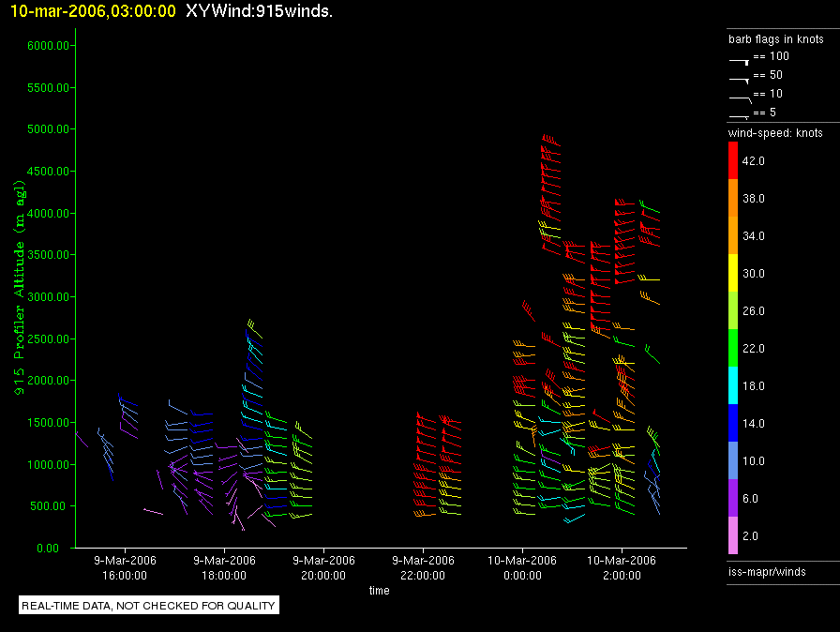The image size is (840, 632).
Task: Click the yellow 10-mar-2006,03:00:00 timestamp
Action: tap(89, 11)
